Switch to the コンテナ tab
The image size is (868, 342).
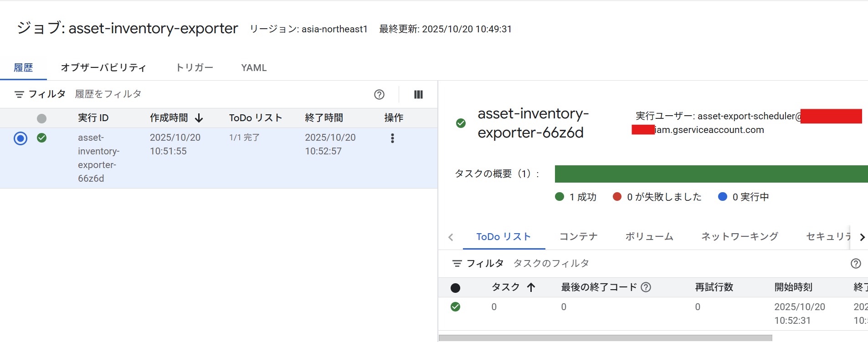(x=578, y=237)
